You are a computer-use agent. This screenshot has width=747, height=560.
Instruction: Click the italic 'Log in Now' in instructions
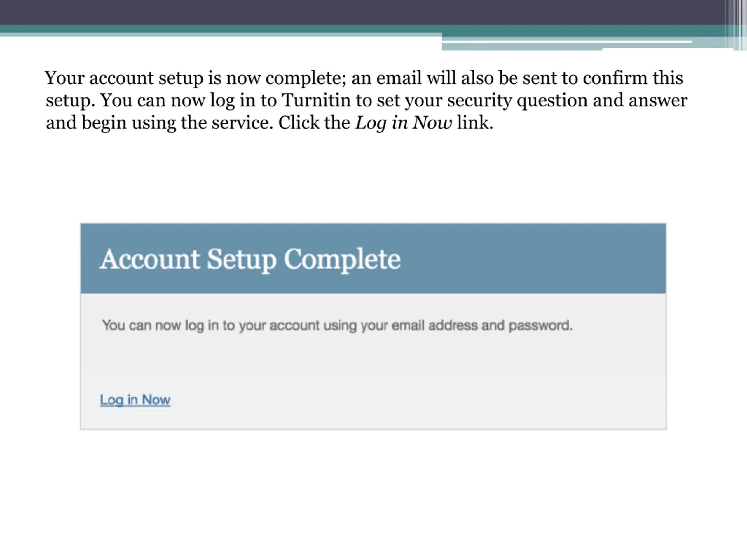[404, 123]
